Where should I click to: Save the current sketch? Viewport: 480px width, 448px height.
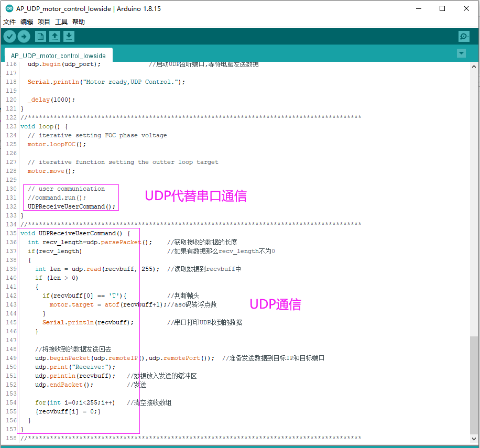pyautogui.click(x=69, y=36)
